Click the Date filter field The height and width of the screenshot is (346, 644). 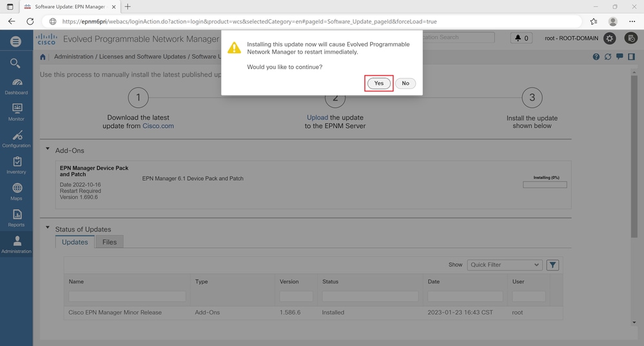pyautogui.click(x=465, y=296)
